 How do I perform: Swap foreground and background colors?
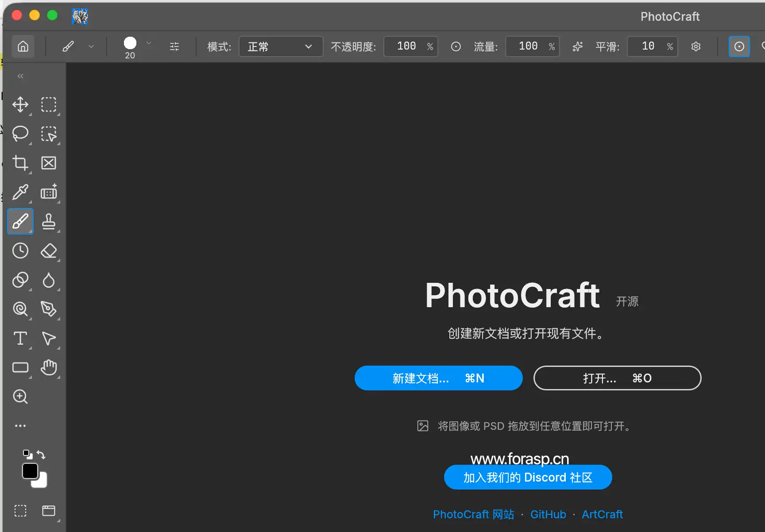pos(41,455)
